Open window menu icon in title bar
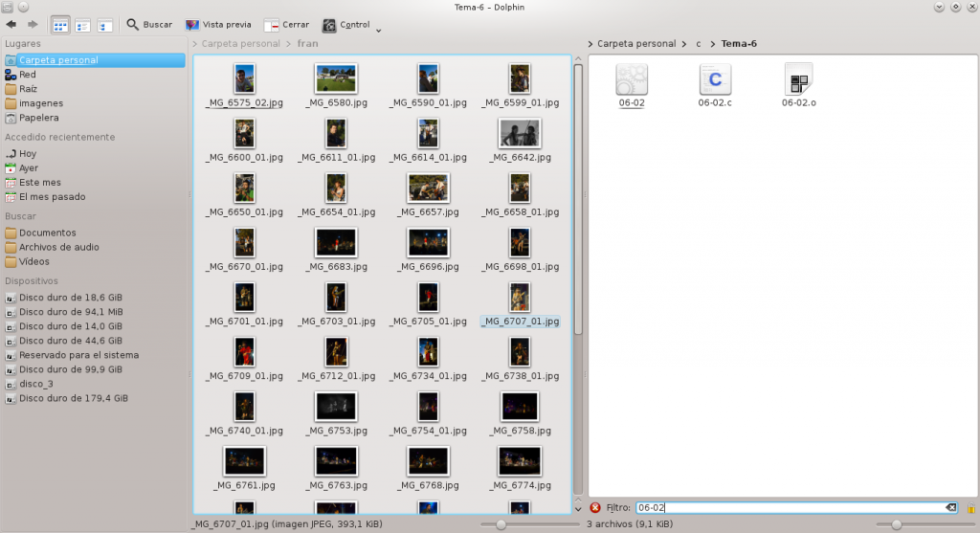Viewport: 980px width, 533px height. click(7, 7)
